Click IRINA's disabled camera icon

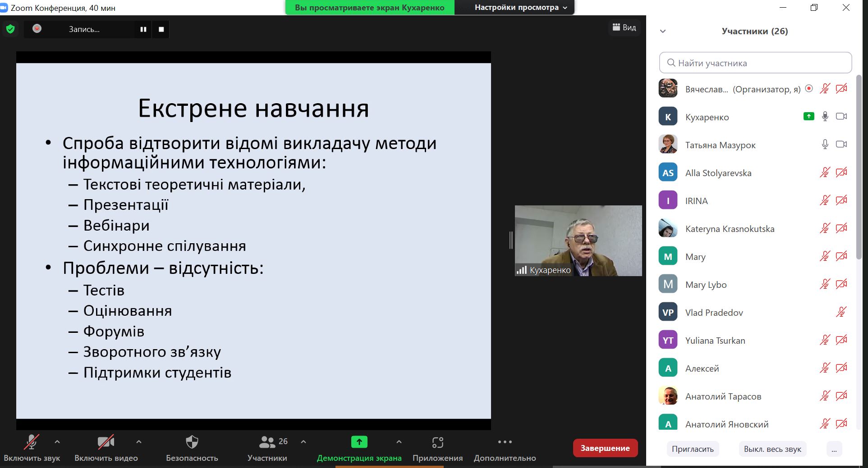(841, 200)
